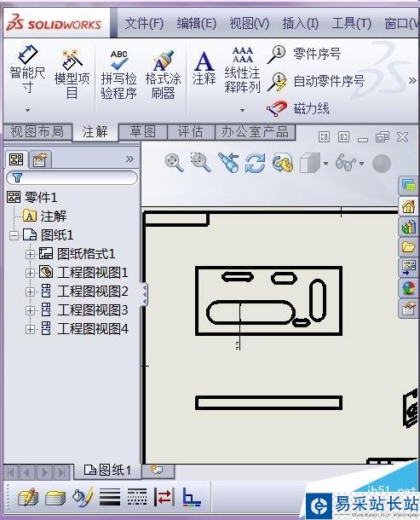Switch to the PropertyManager tab
The image size is (420, 520).
click(39, 159)
